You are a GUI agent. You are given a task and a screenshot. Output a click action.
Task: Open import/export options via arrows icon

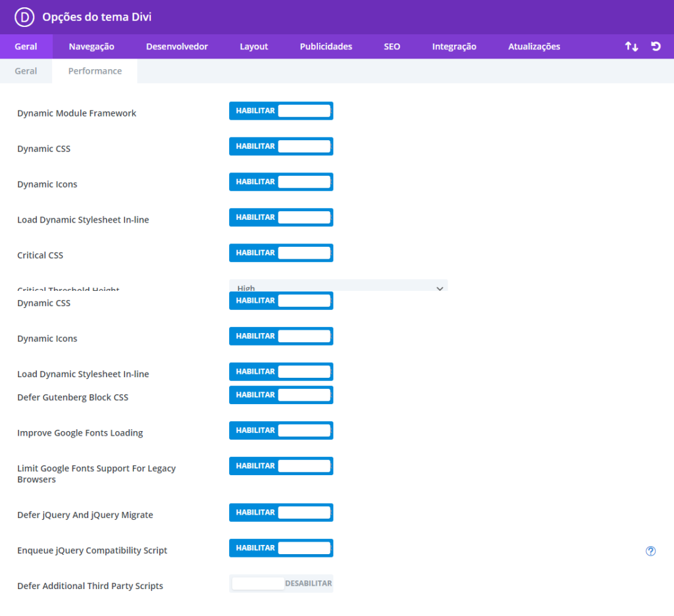pyautogui.click(x=631, y=47)
